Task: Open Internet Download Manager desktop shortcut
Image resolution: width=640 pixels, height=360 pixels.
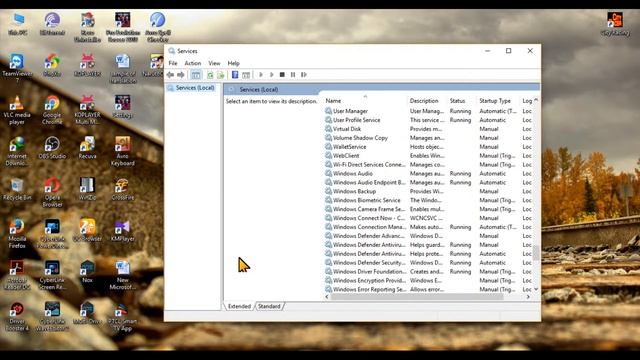Action: pyautogui.click(x=17, y=151)
